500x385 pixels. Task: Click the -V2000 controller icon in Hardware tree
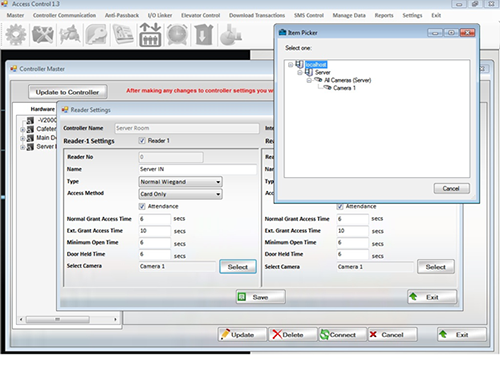point(30,120)
